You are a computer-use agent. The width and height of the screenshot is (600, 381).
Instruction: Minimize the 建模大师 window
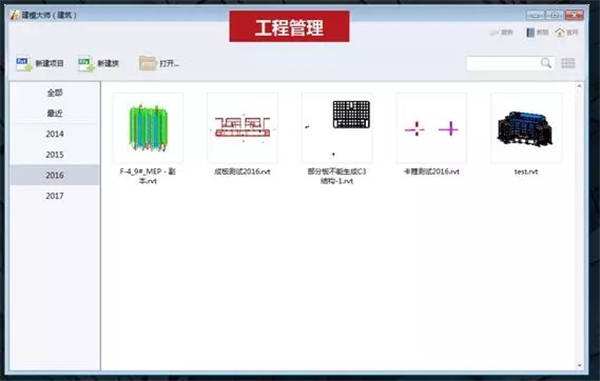click(535, 15)
